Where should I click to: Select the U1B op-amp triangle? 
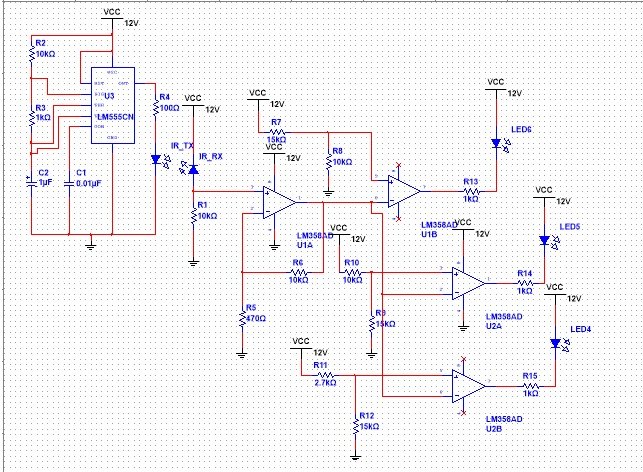[x=404, y=191]
